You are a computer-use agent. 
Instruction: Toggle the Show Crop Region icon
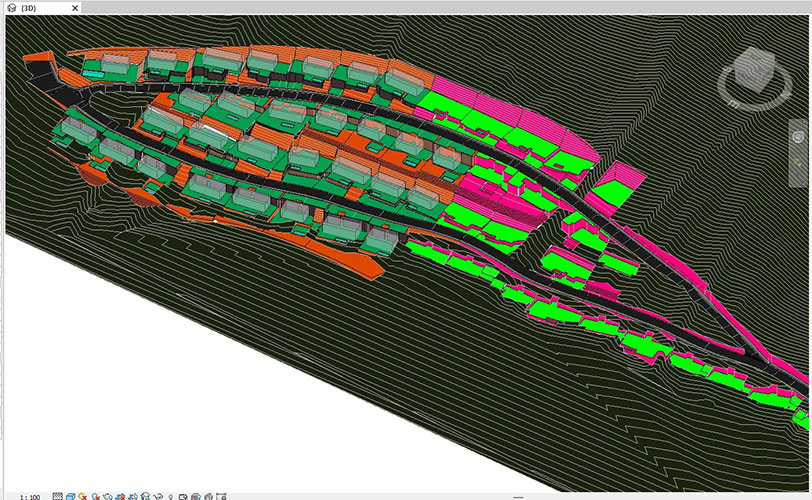133,497
